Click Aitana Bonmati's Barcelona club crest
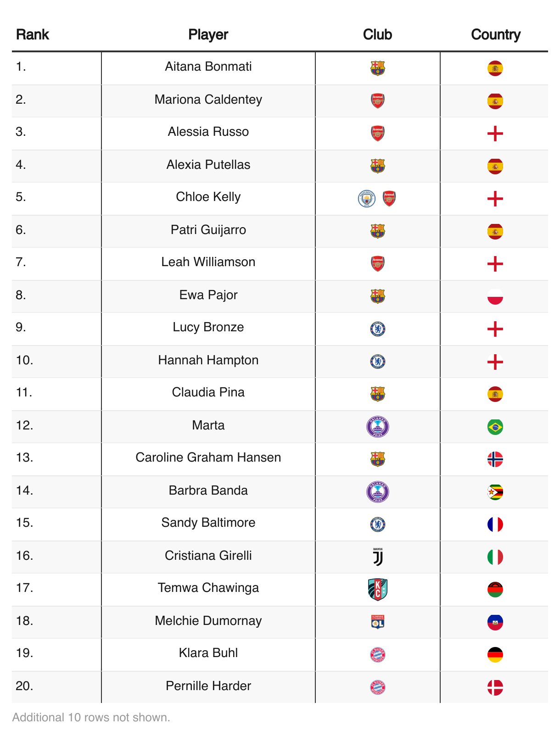This screenshot has height=736, width=560. (x=377, y=68)
